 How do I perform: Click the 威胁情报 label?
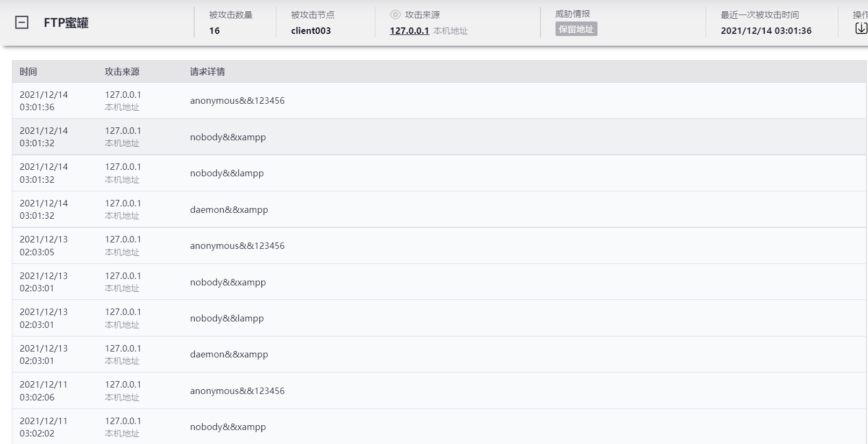[x=573, y=14]
